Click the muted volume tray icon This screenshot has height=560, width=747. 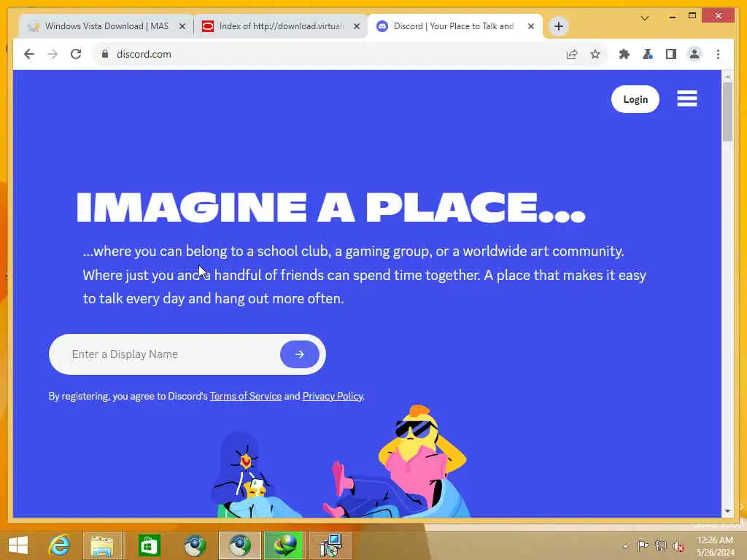[678, 546]
